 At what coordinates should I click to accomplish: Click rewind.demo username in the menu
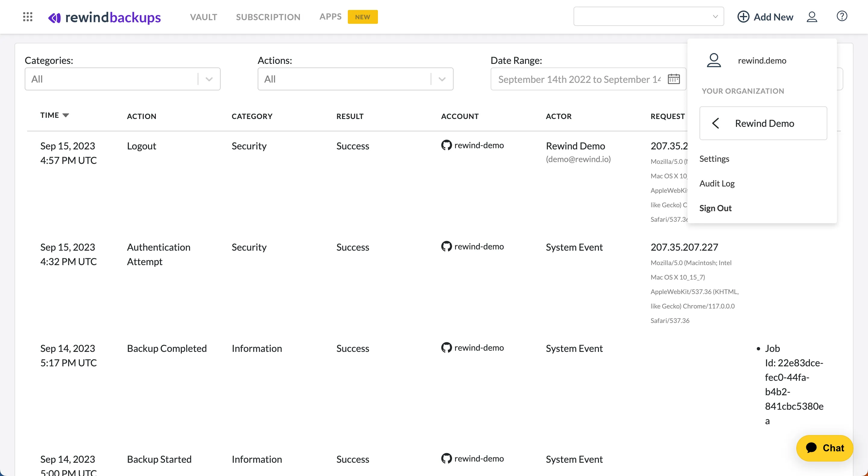[x=762, y=60]
